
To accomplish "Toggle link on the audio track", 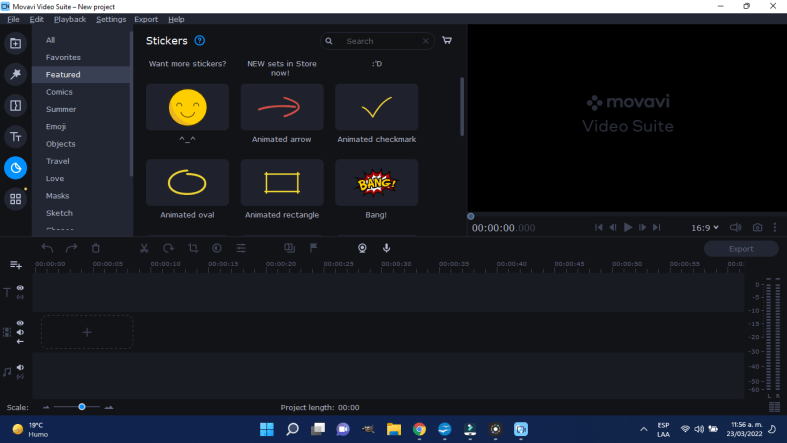I will coord(20,376).
